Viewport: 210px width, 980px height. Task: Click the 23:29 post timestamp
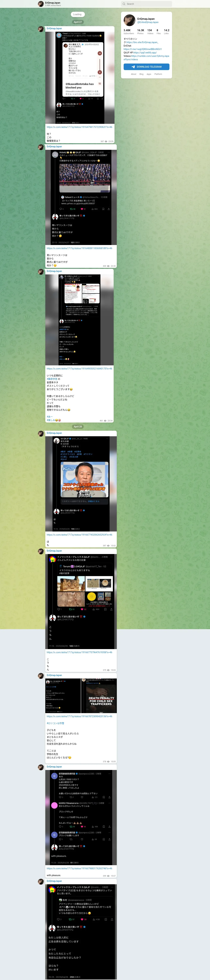pyautogui.click(x=111, y=141)
